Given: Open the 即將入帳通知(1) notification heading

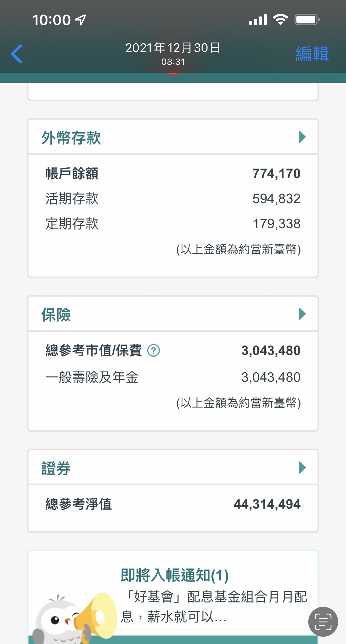Looking at the screenshot, I should coord(175,575).
